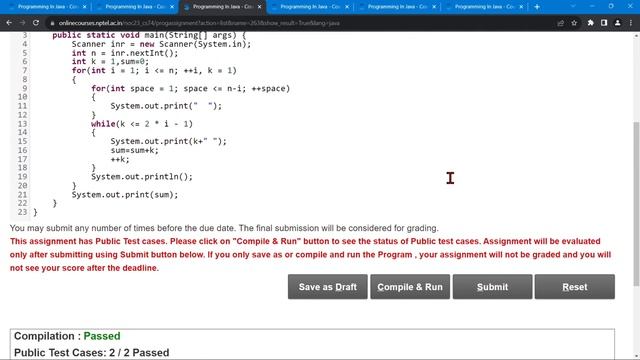The width and height of the screenshot is (640, 360).
Task: Click the 'System.out.println();' line
Action: 142,177
